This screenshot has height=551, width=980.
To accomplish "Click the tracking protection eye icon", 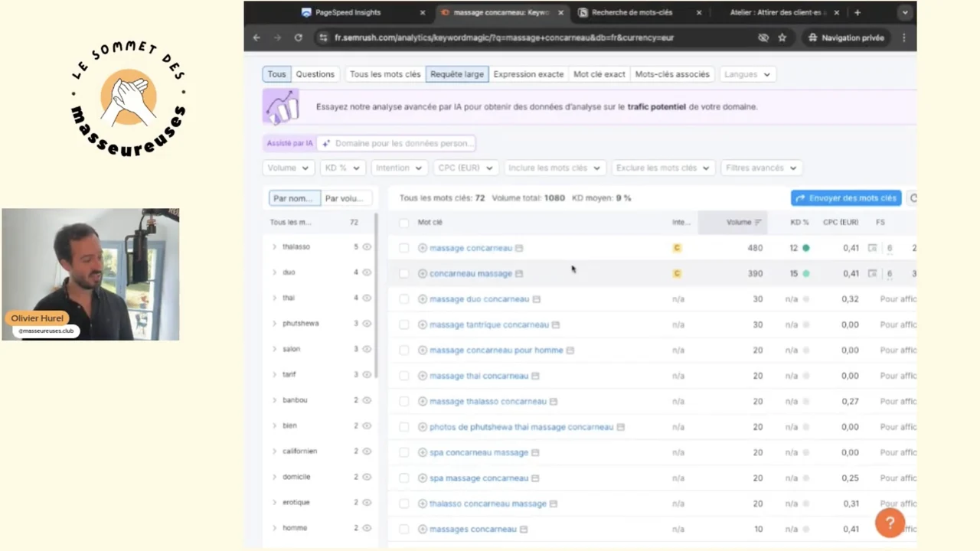I will click(763, 37).
